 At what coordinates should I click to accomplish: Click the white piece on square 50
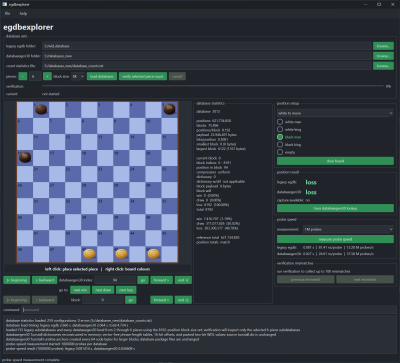[153, 254]
